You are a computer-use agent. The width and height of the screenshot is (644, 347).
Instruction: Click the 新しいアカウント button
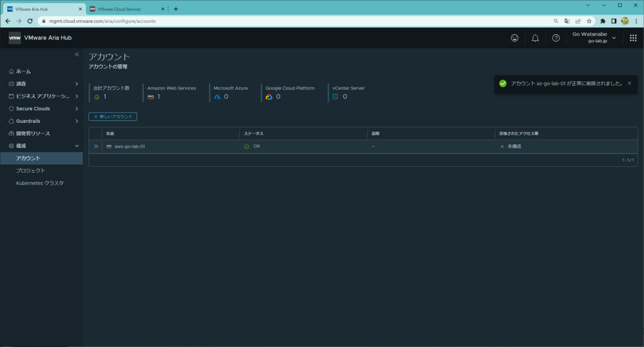click(x=113, y=116)
